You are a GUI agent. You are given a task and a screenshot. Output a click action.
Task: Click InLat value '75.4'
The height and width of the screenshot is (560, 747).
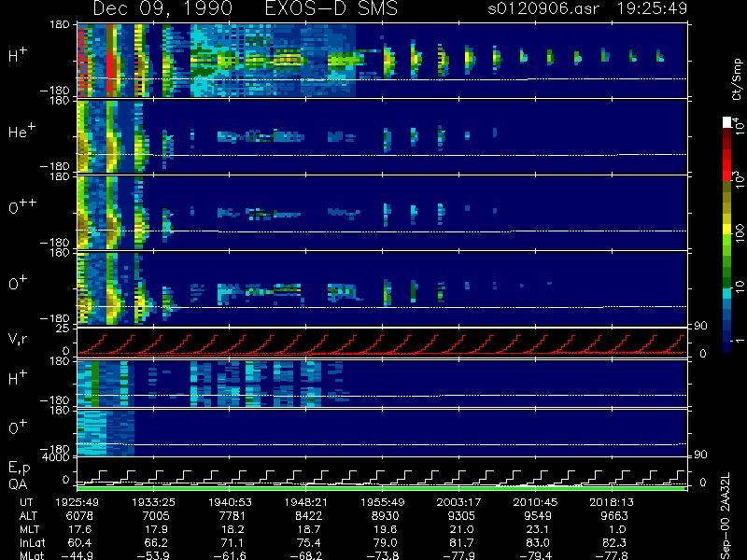[309, 542]
